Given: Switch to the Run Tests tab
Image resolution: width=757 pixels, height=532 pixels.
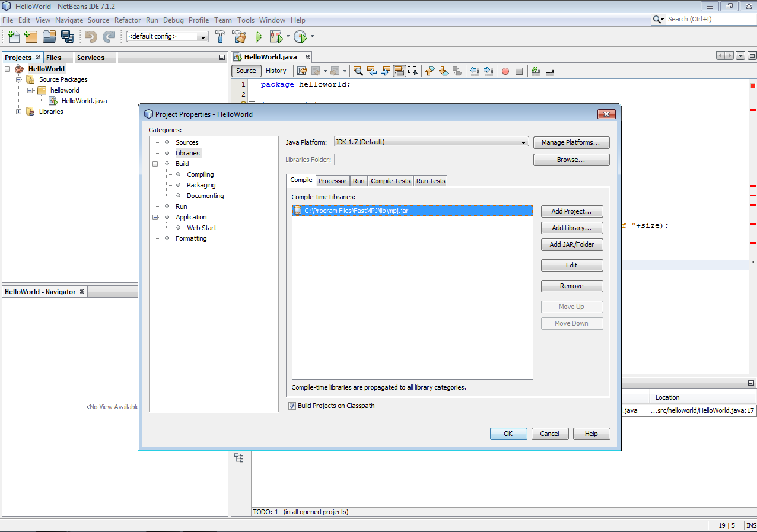Looking at the screenshot, I should coord(431,181).
